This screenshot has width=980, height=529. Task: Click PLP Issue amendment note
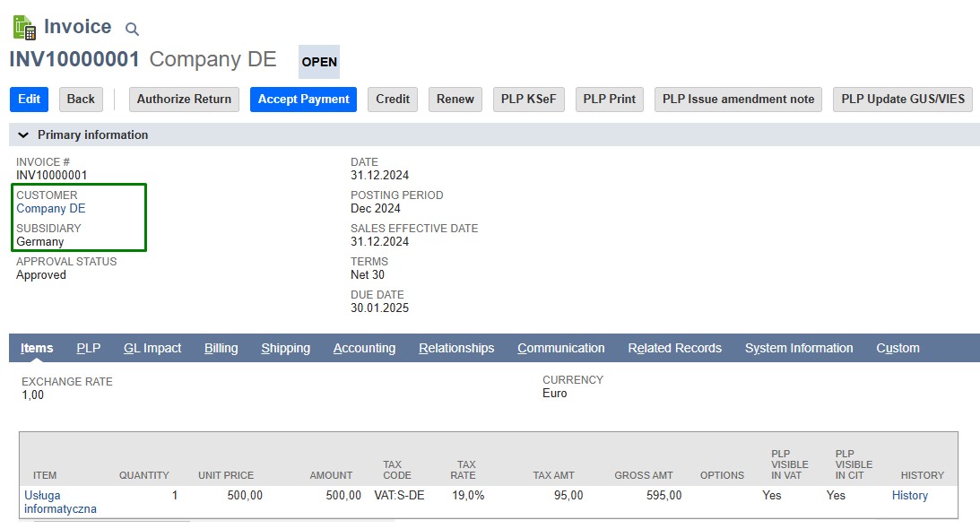739,100
